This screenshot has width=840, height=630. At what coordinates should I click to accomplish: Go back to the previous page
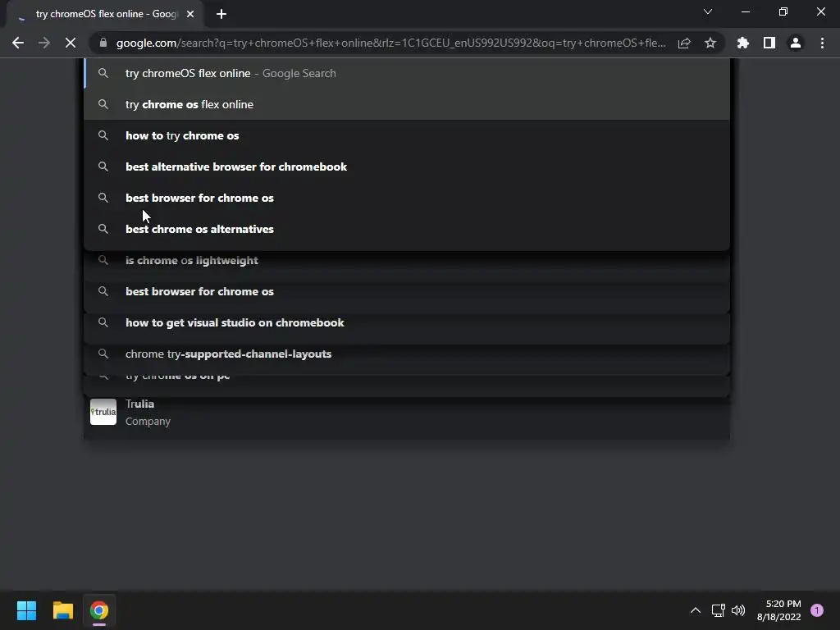pyautogui.click(x=18, y=43)
